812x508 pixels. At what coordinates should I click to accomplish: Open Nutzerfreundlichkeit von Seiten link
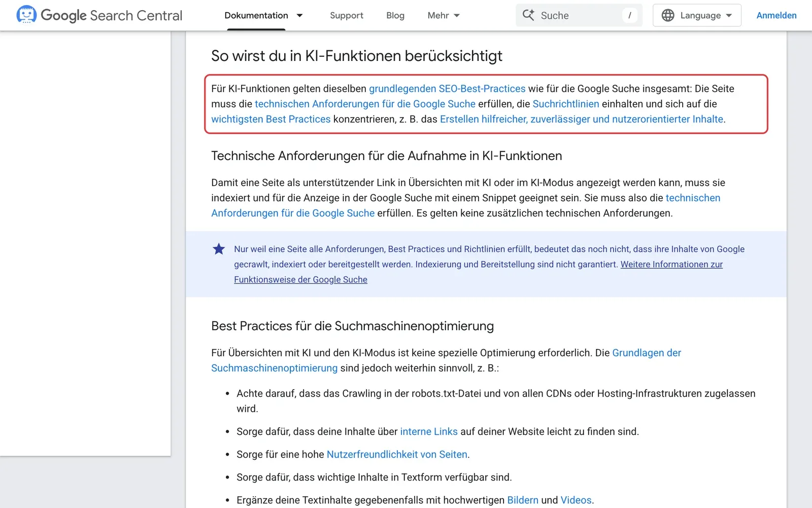tap(397, 454)
